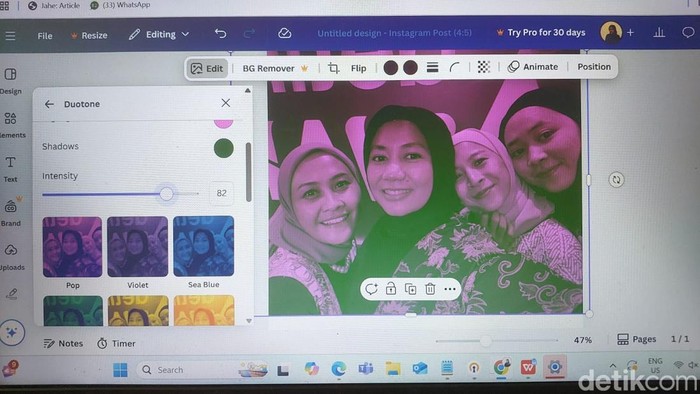
Task: Open the Design sidebar panel
Action: 11,80
